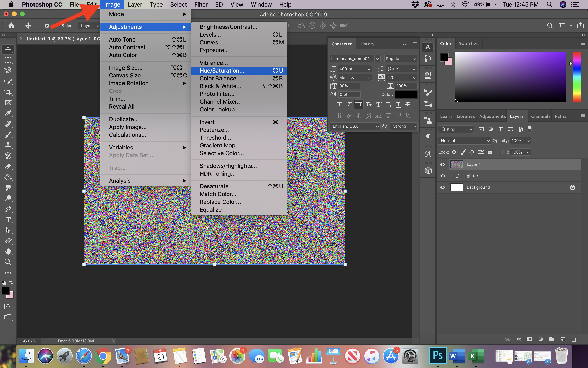Select the Hand tool
This screenshot has height=368, width=588.
8,251
